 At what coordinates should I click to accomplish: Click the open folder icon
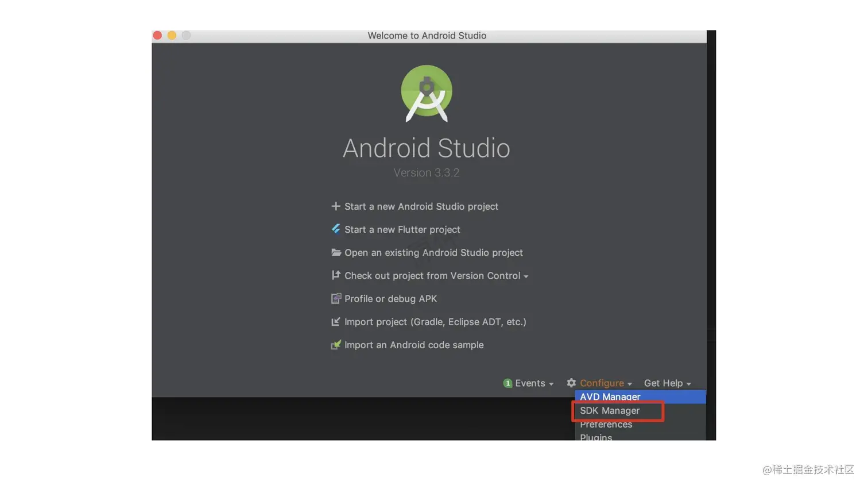point(336,252)
